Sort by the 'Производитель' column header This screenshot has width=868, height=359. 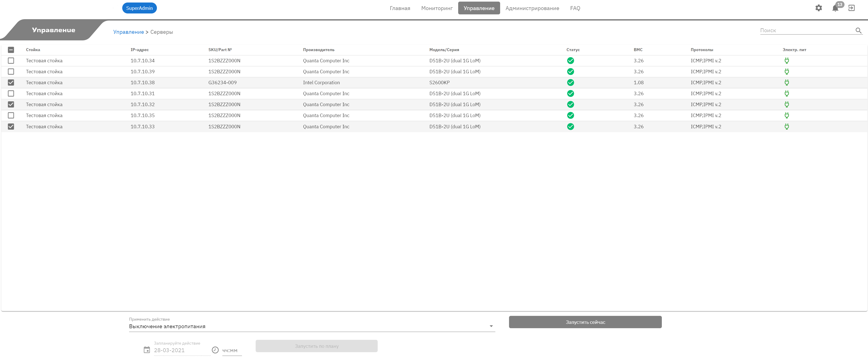pyautogui.click(x=318, y=50)
